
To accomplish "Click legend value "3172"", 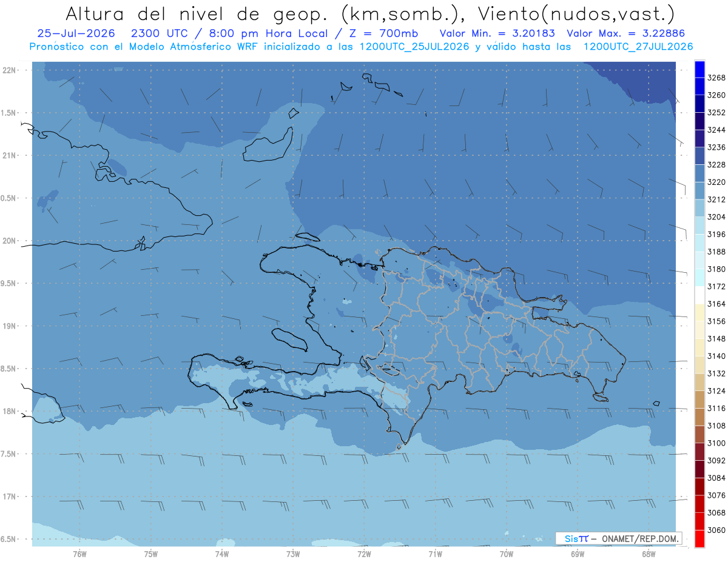I will pyautogui.click(x=716, y=286).
